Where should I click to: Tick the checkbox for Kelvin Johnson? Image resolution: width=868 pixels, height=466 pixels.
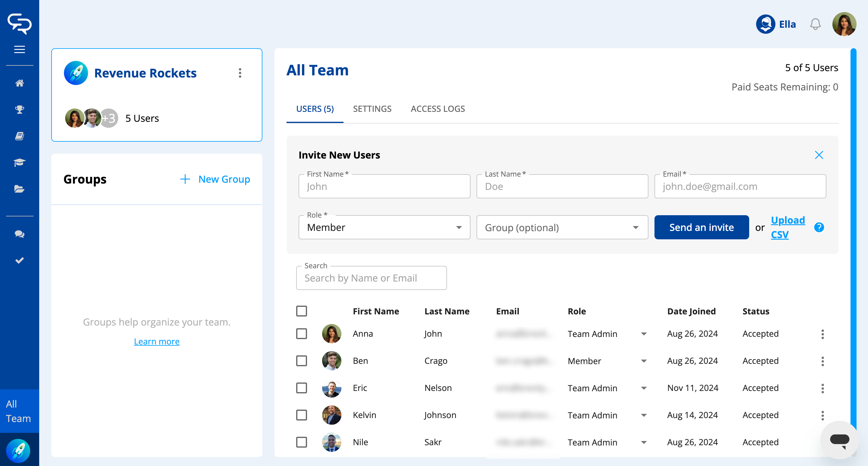[x=302, y=415]
